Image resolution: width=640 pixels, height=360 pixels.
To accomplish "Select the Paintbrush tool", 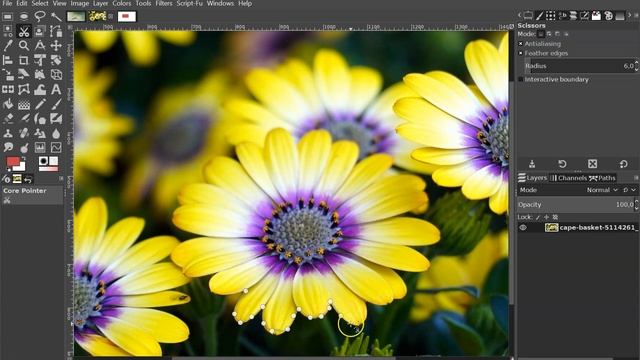I will [x=56, y=104].
